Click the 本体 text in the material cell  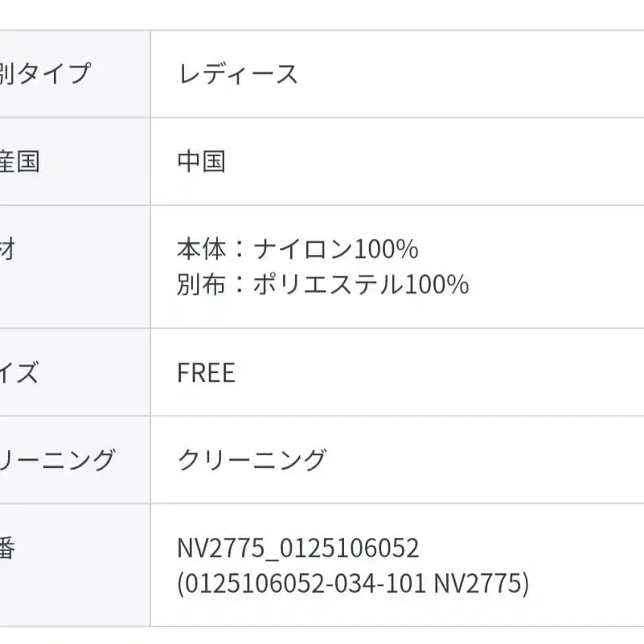[x=201, y=249]
